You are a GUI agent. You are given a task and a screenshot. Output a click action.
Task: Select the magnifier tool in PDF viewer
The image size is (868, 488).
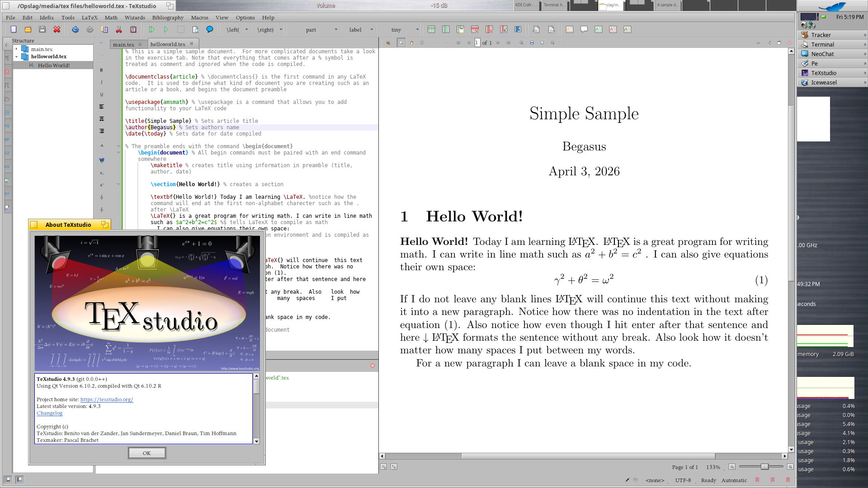click(401, 43)
